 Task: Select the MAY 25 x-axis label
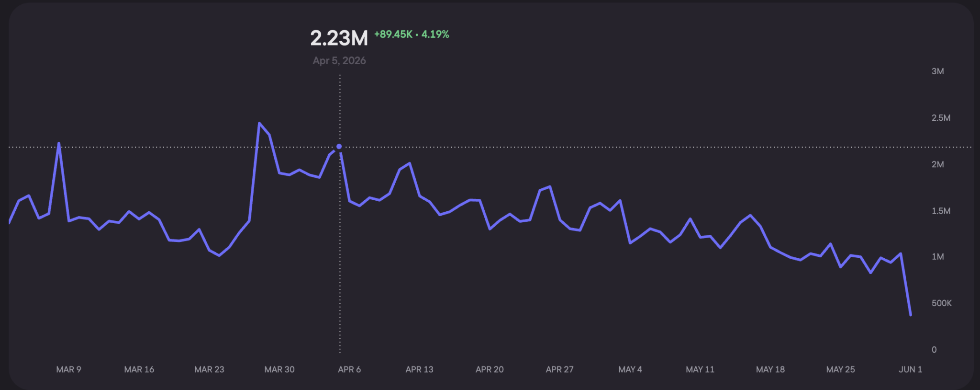tap(840, 369)
